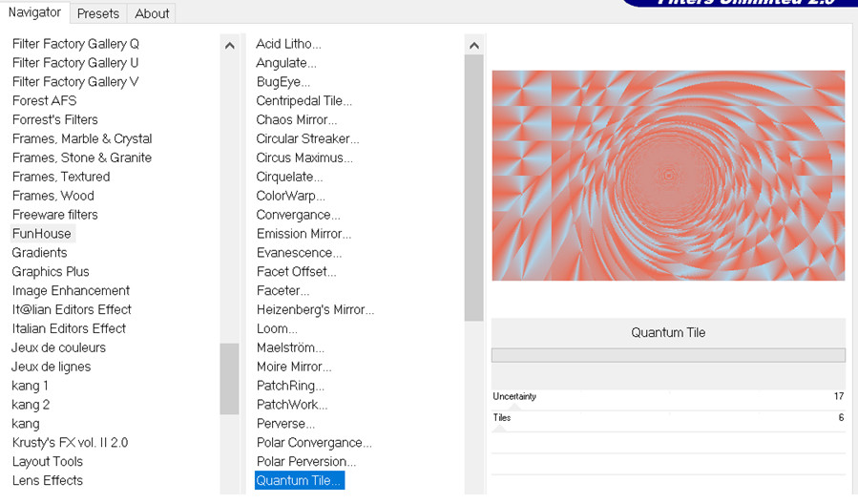
Task: Open the About tab
Action: point(152,13)
